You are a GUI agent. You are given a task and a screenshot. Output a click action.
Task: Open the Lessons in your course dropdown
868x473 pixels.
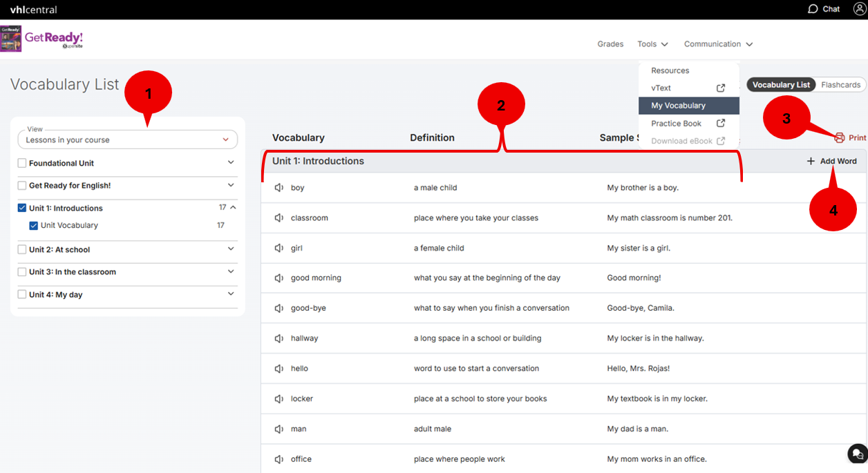(x=128, y=139)
